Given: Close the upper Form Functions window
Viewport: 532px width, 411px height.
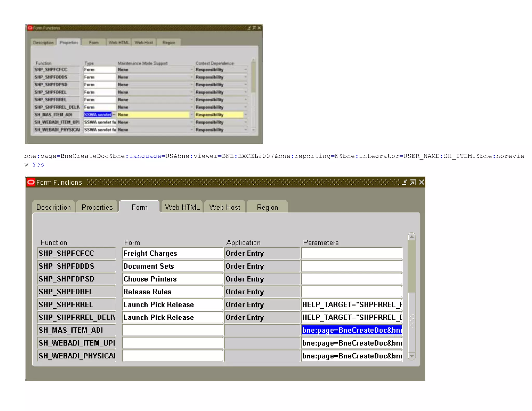Looking at the screenshot, I should pos(259,28).
